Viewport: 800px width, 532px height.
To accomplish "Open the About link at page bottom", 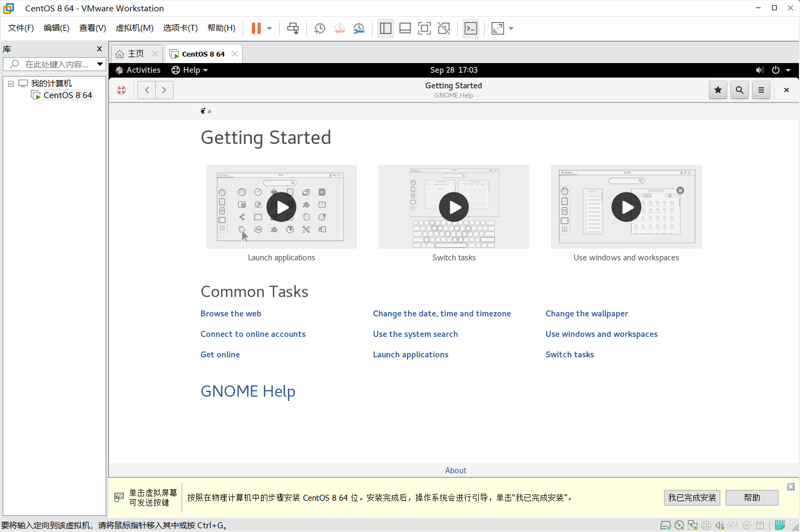I will (456, 471).
